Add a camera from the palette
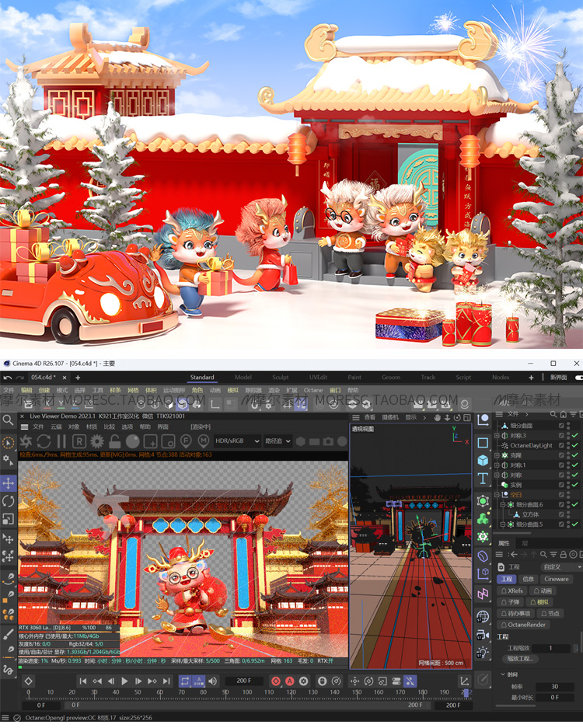583x728 pixels. pos(483,635)
